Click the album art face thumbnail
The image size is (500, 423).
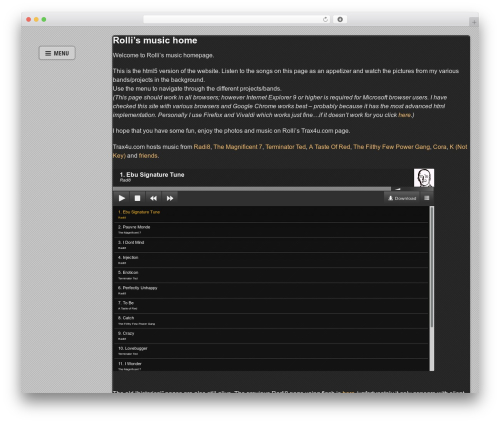[424, 178]
